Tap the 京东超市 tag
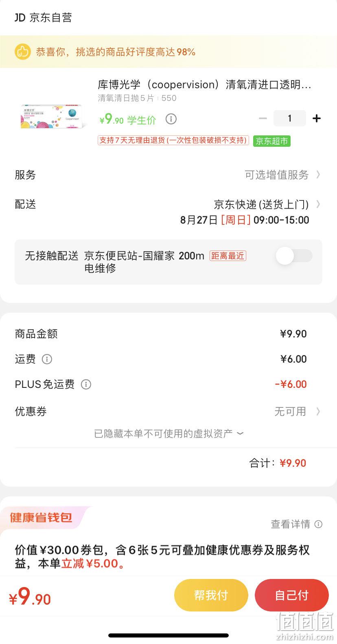Image resolution: width=337 pixels, height=644 pixels. click(x=272, y=141)
